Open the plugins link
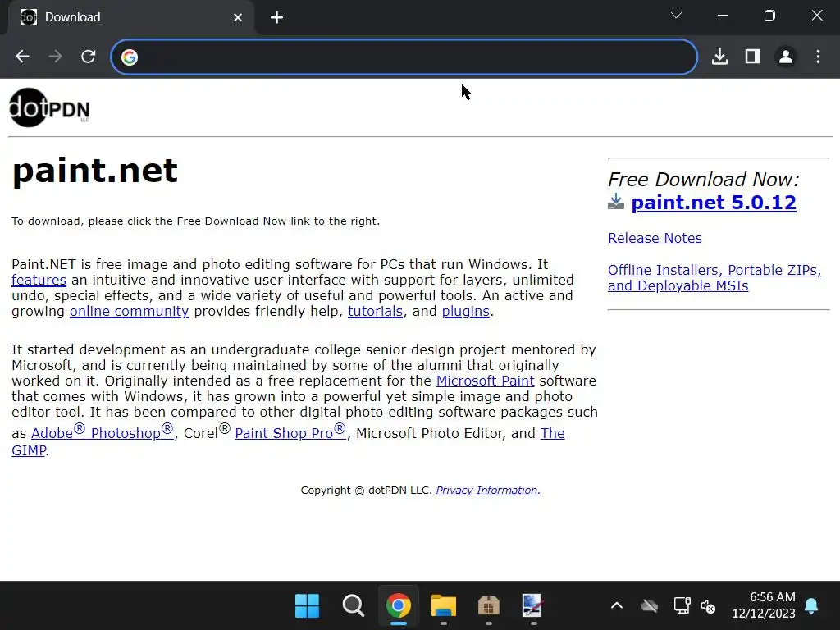The height and width of the screenshot is (630, 840). pyautogui.click(x=466, y=311)
